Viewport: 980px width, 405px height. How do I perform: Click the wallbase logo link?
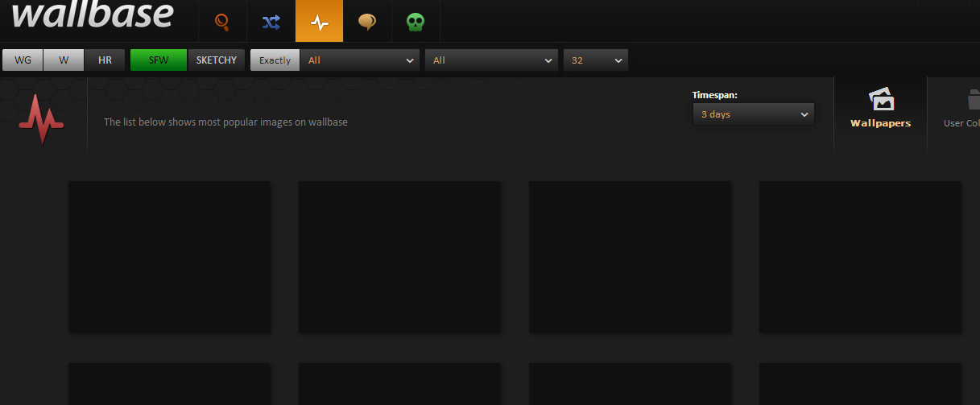(93, 14)
